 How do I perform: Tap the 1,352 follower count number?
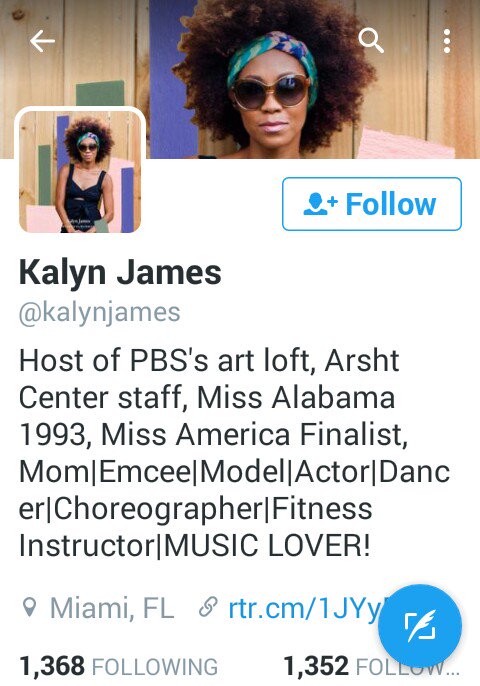316,666
